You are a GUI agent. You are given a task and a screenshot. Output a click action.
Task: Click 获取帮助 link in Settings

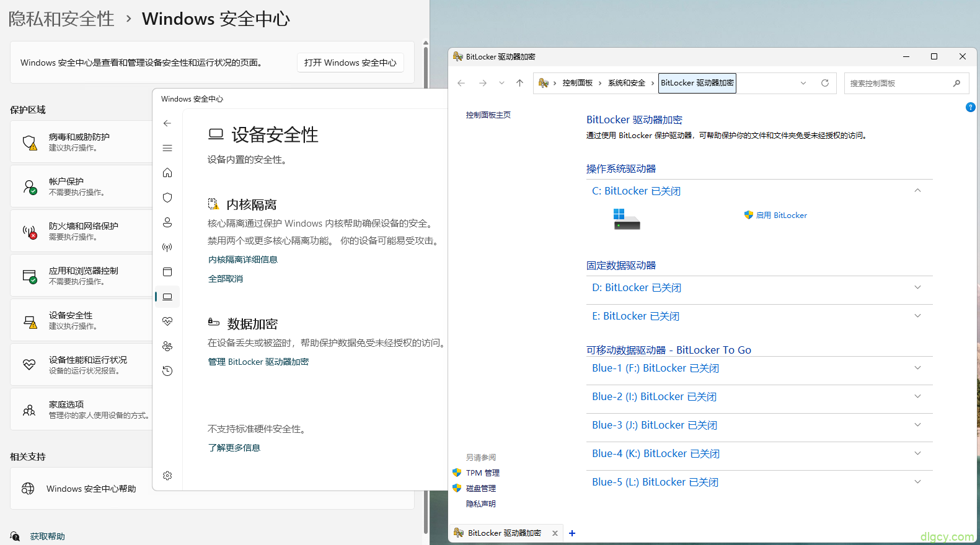pos(48,536)
